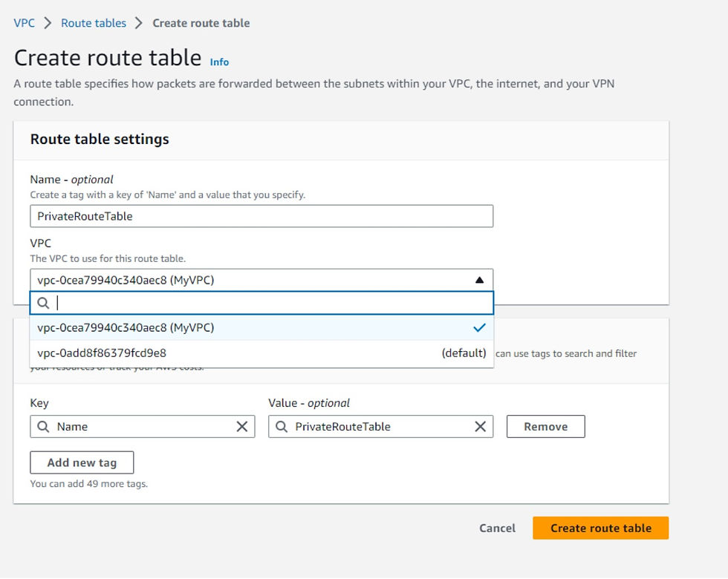Screen dimensions: 728x579
Task: Click the tag Value field PrivateRouteTable
Action: point(380,426)
